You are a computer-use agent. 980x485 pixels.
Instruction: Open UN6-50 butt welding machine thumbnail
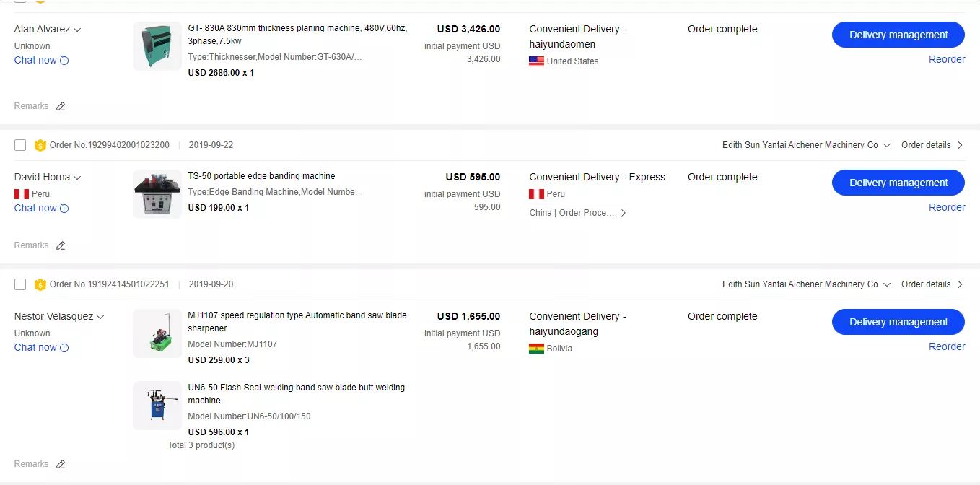click(157, 406)
